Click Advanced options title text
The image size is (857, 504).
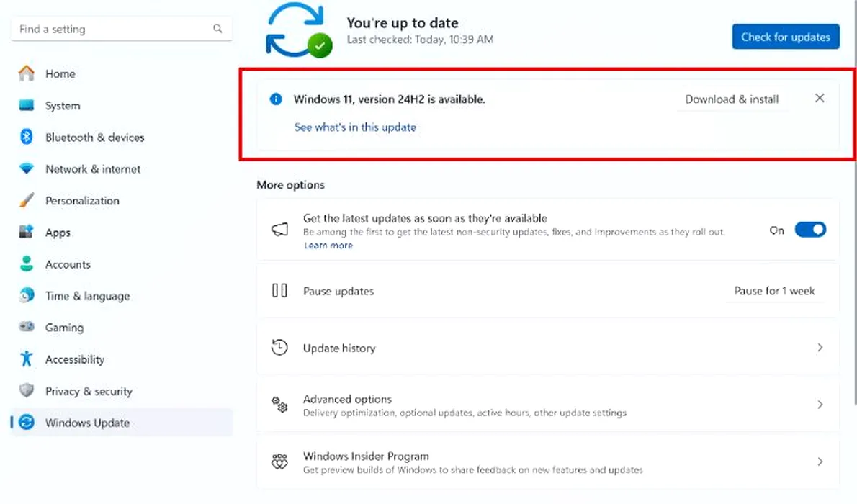(348, 399)
